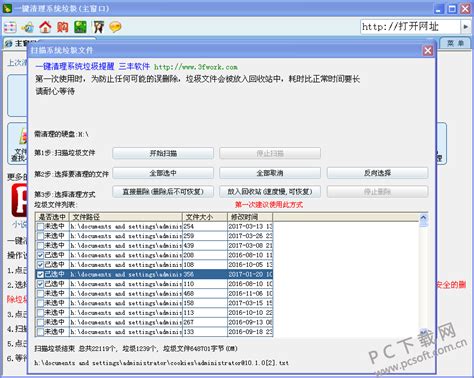Open the 3fwork.com website link

(196, 67)
